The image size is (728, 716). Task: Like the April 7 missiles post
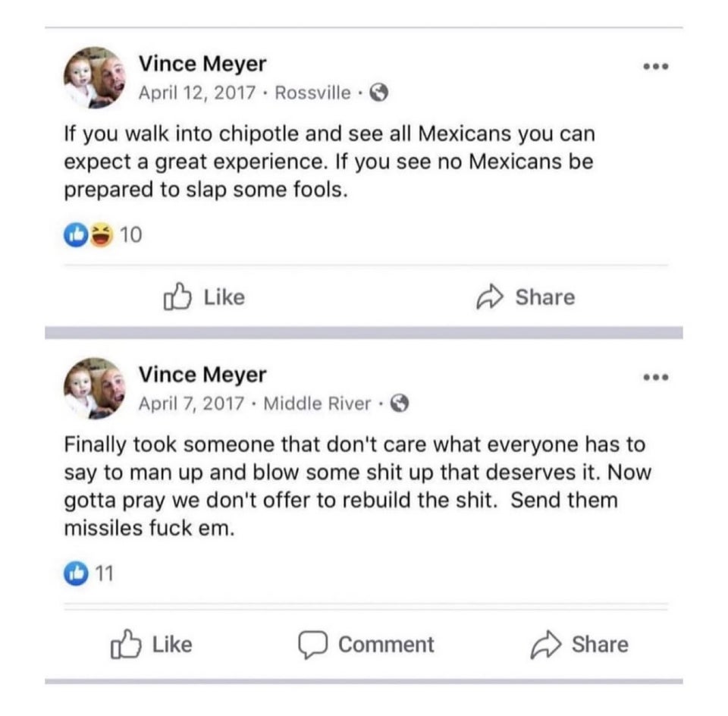coord(152,645)
